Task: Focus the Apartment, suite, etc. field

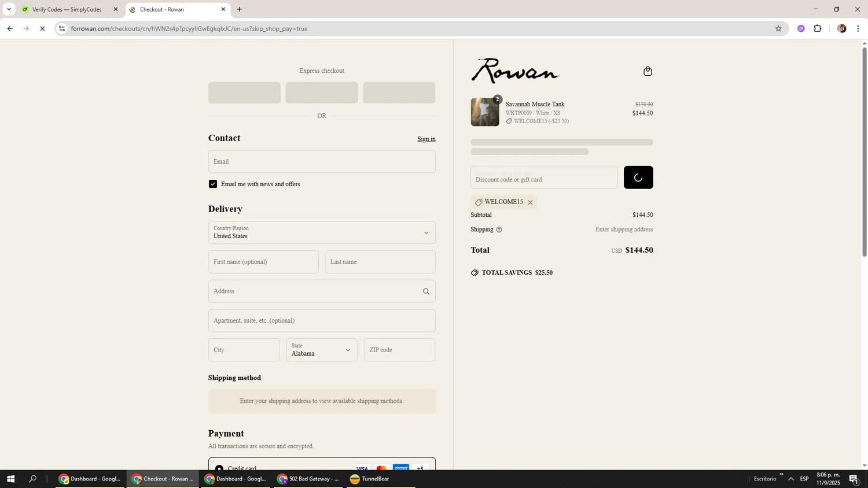Action: click(x=322, y=320)
